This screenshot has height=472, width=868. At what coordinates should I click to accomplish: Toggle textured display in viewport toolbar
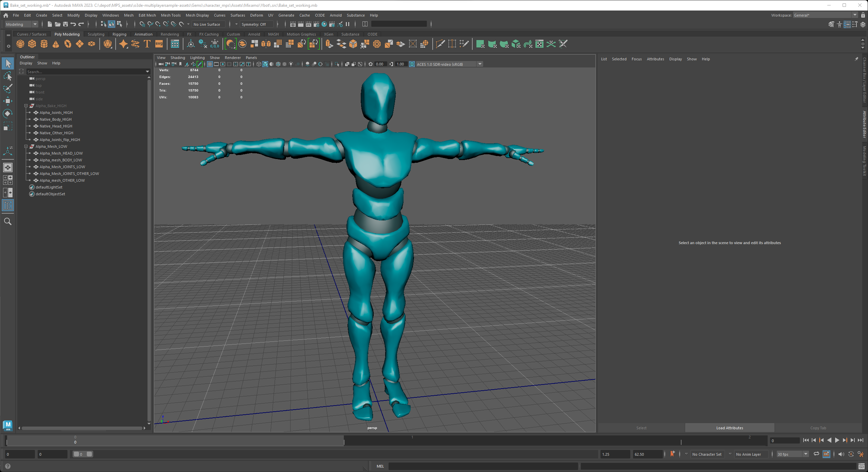(284, 64)
